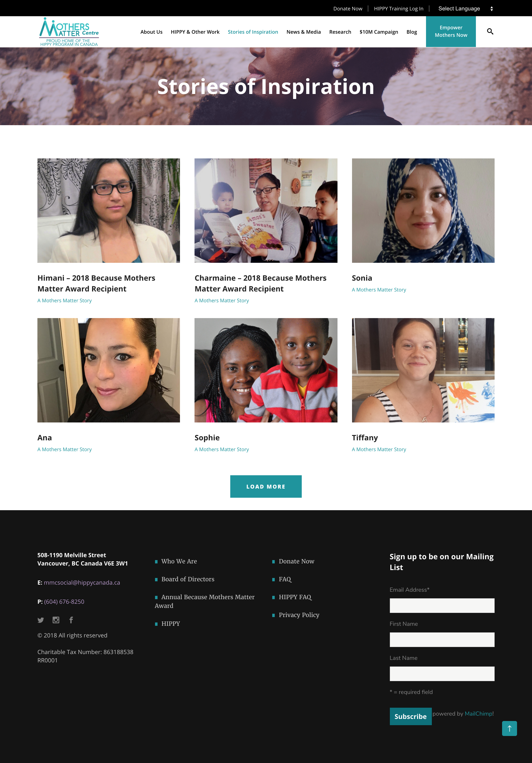Open the Instagram icon in footer
Screen dimensions: 532x763
click(56, 620)
